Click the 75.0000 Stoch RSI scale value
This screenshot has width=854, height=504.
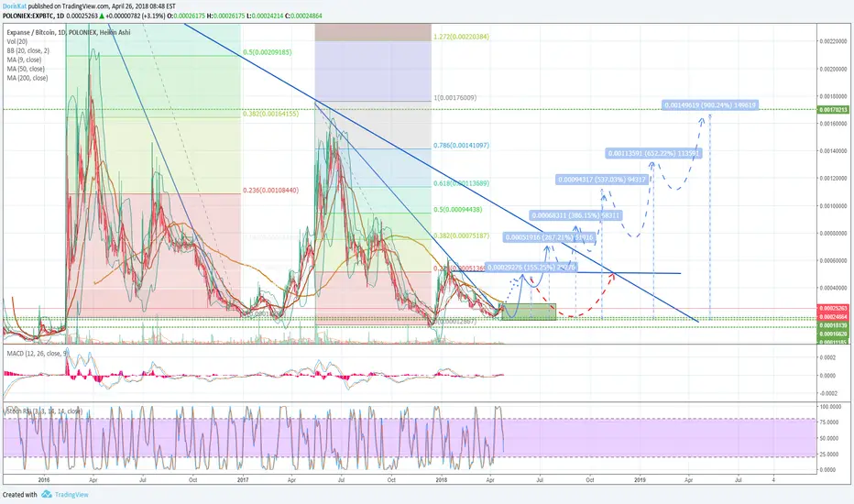(828, 422)
